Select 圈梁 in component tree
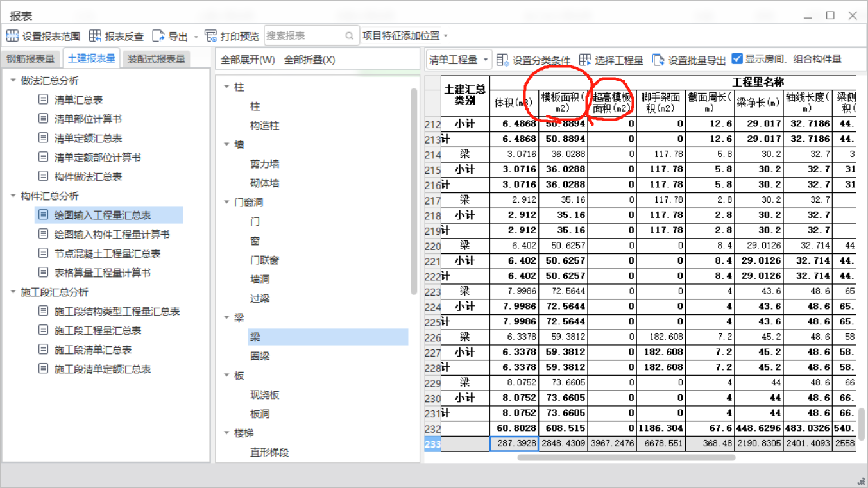Image resolution: width=868 pixels, height=488 pixels. pyautogui.click(x=260, y=357)
